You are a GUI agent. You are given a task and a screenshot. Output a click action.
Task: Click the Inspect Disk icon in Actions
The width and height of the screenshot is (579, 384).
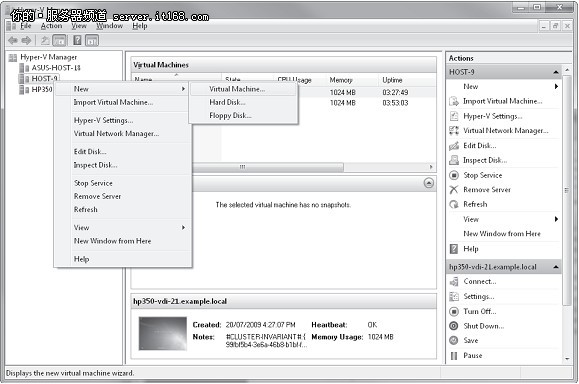tap(454, 160)
